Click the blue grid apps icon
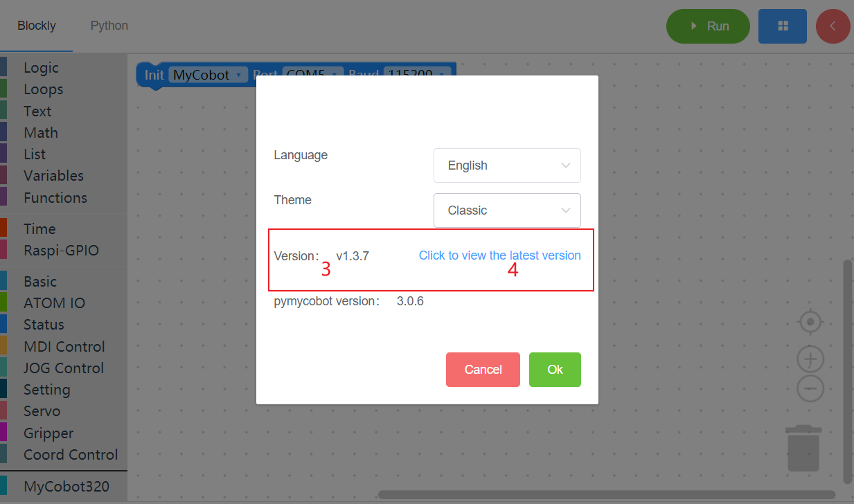 (x=782, y=25)
